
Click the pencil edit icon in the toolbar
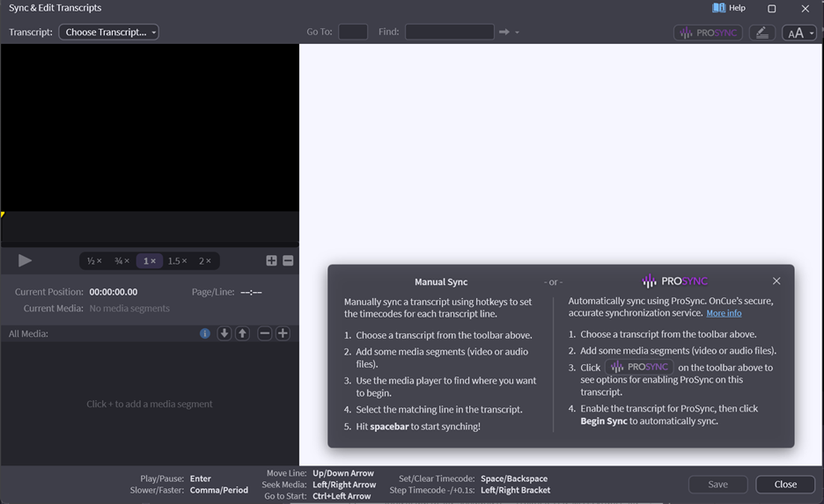coord(762,33)
